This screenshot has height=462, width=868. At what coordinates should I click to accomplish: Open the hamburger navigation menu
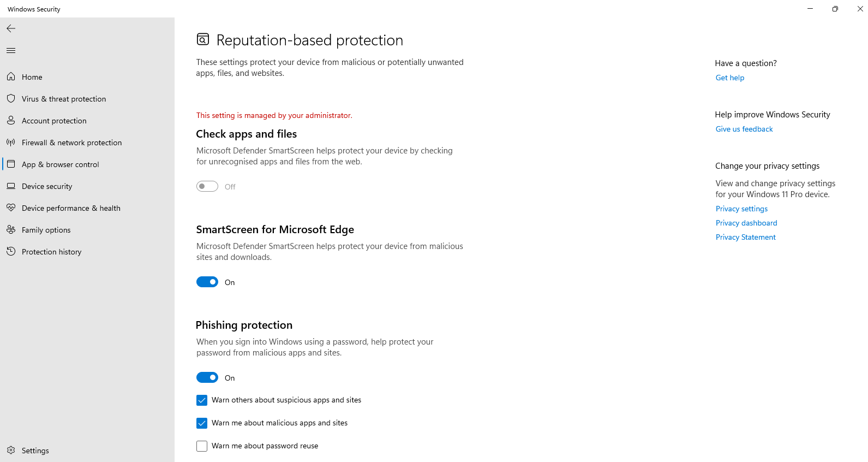point(11,51)
